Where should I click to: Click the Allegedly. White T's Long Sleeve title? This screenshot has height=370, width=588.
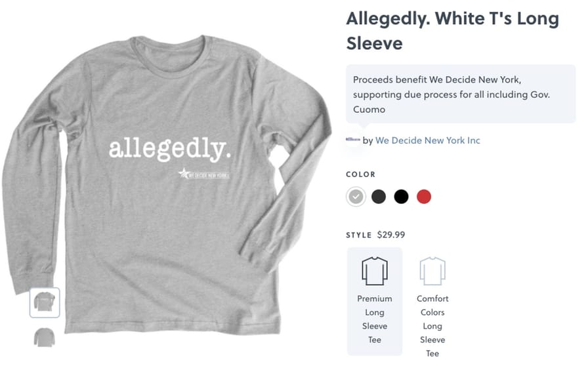coord(452,31)
